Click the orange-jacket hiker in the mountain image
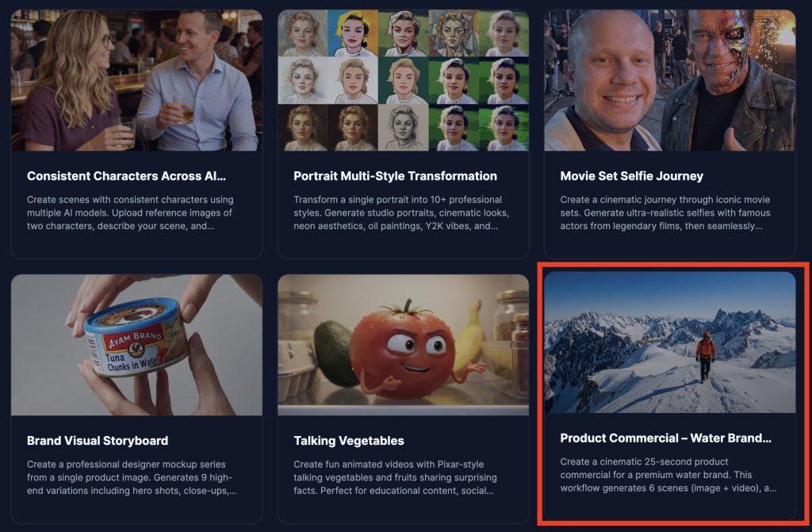Screen dimensions: 812x532 point(705,357)
